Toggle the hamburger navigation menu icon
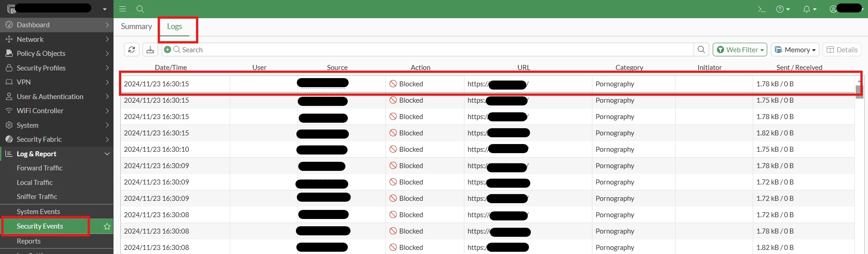 pos(123,9)
